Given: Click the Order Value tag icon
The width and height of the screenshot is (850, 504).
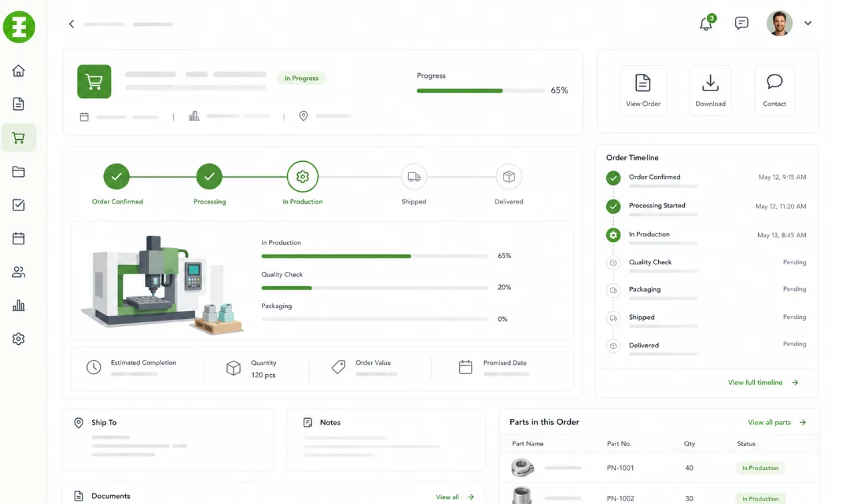Looking at the screenshot, I should [x=338, y=367].
